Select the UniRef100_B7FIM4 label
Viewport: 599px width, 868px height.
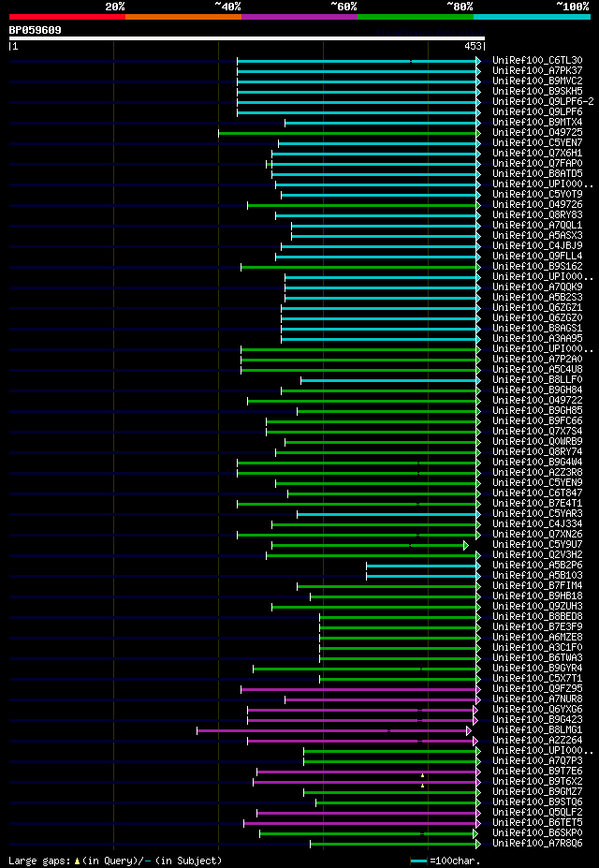(x=537, y=585)
